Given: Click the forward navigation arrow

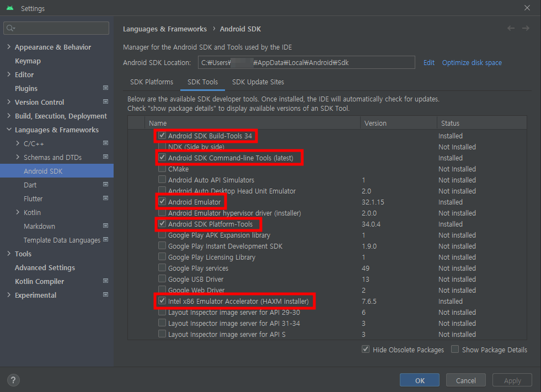Looking at the screenshot, I should [x=526, y=28].
